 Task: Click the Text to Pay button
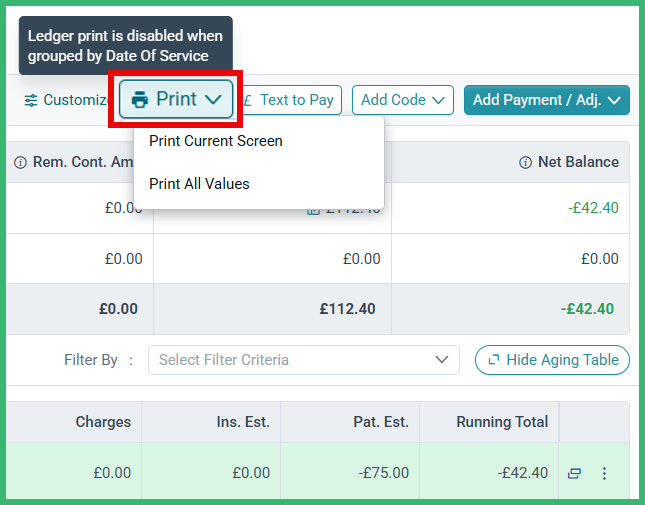(291, 100)
